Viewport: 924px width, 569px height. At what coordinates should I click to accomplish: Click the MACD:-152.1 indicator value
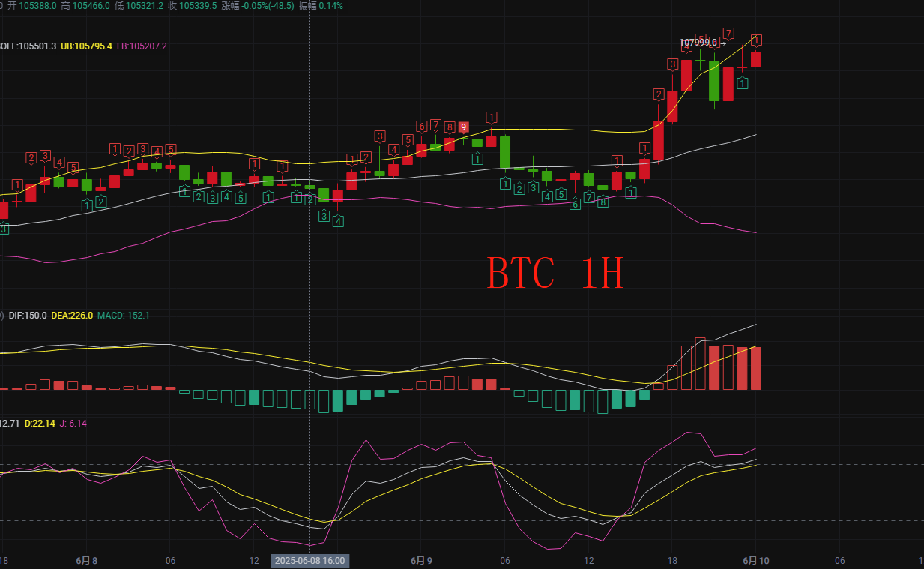click(x=123, y=316)
